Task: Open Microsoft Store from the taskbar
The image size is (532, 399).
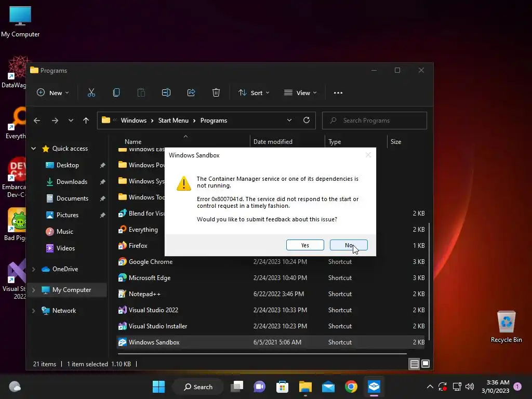Action: point(282,387)
